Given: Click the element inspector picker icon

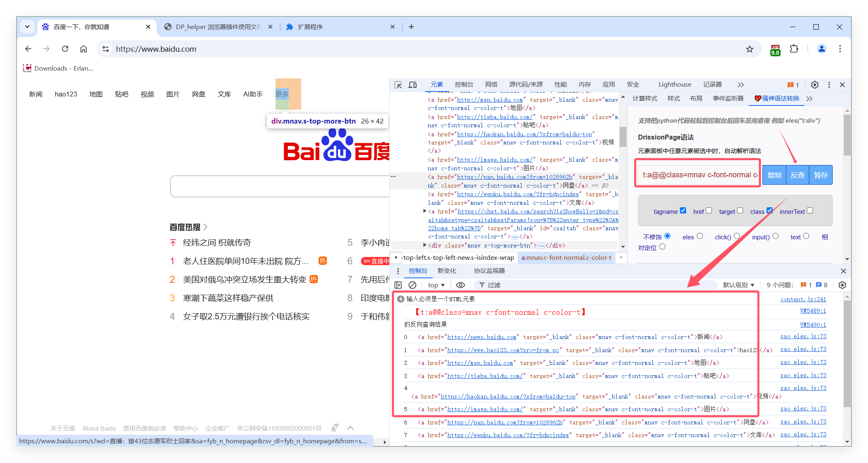Looking at the screenshot, I should pos(398,85).
